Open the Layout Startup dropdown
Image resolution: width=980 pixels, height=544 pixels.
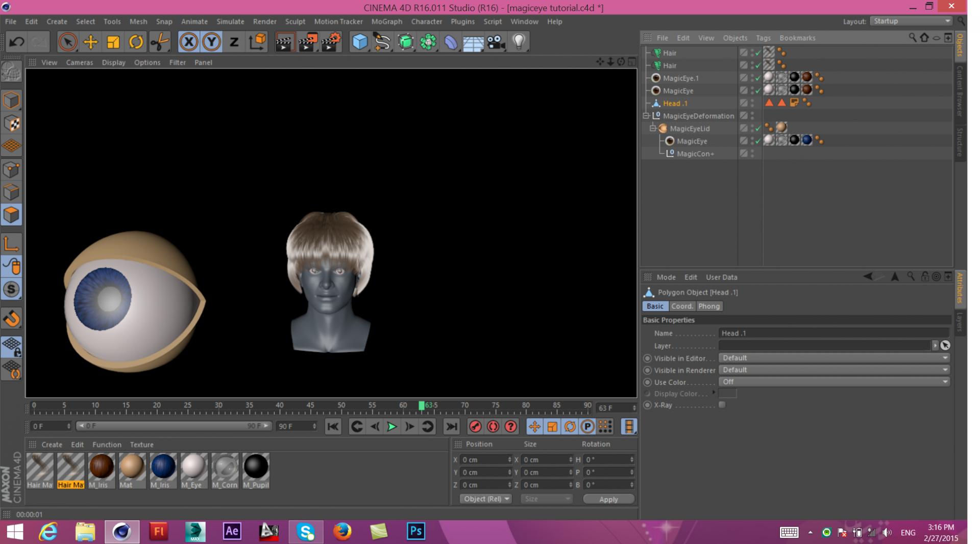(x=911, y=21)
